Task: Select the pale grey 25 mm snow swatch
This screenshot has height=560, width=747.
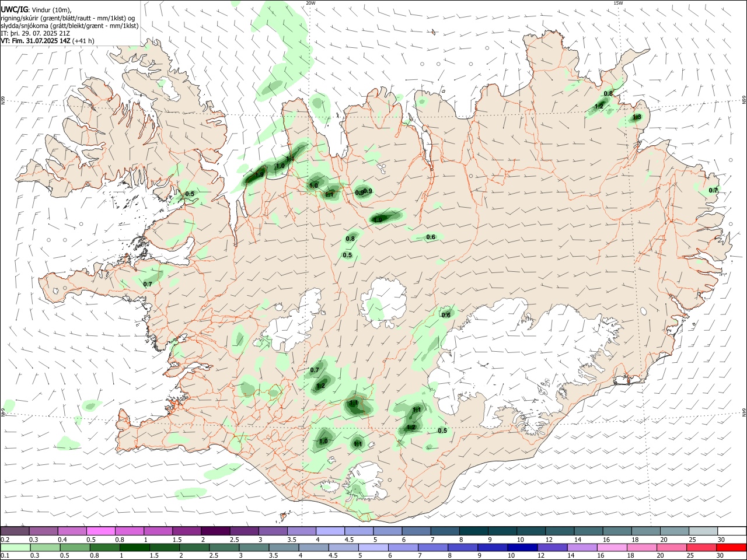Action: click(x=703, y=531)
